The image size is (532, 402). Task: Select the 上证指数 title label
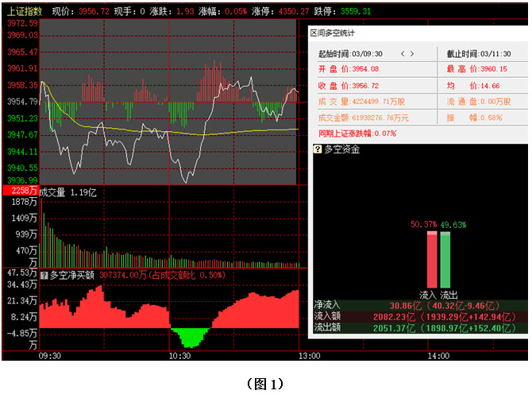pos(25,13)
